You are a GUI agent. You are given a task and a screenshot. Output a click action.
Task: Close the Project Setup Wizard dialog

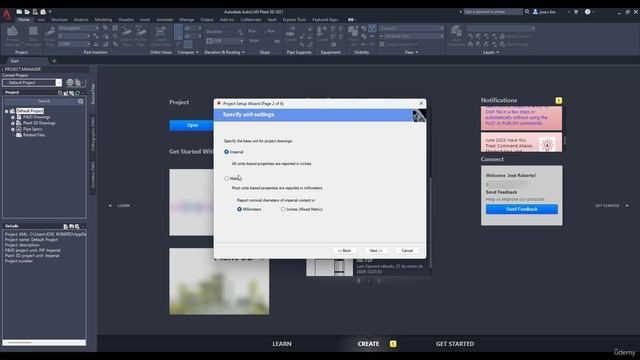[421, 103]
